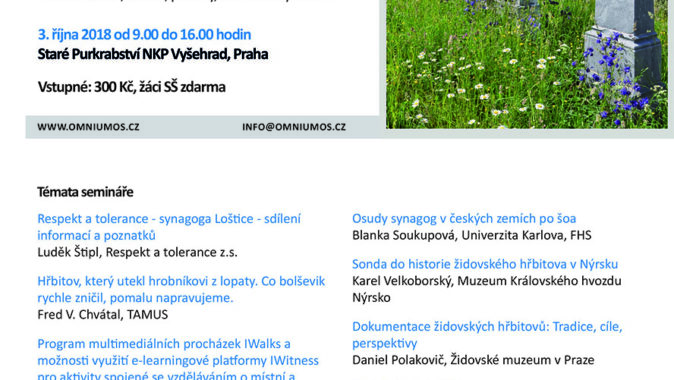Click the INFO@OMNIUMOS.CZ email address
Screen dimensions: 674x380
(x=294, y=127)
